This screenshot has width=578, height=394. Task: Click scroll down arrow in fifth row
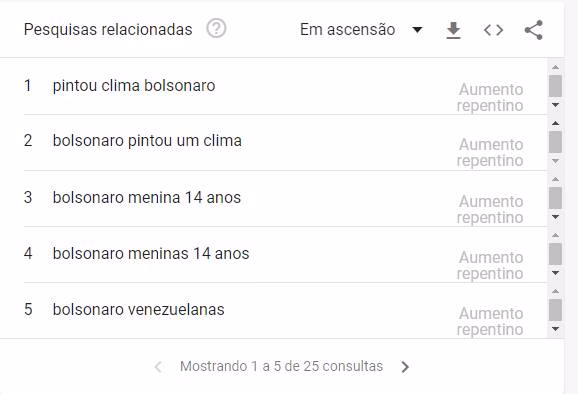[556, 329]
